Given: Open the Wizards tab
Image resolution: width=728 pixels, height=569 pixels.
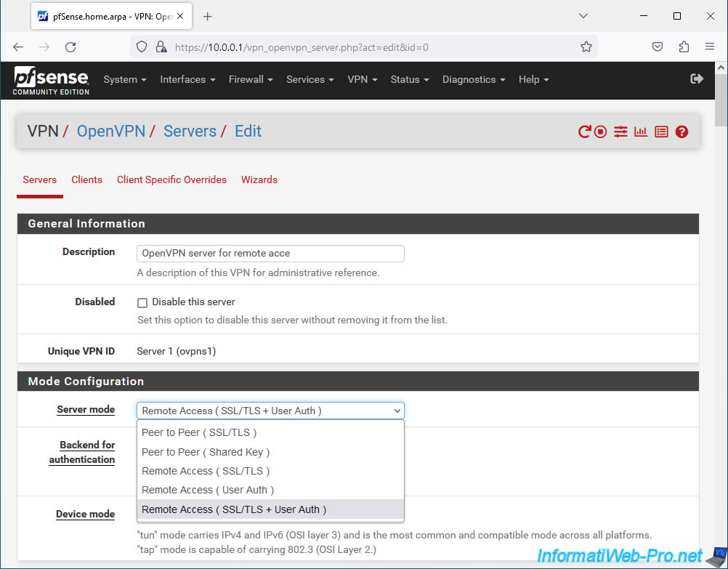Looking at the screenshot, I should (x=259, y=179).
